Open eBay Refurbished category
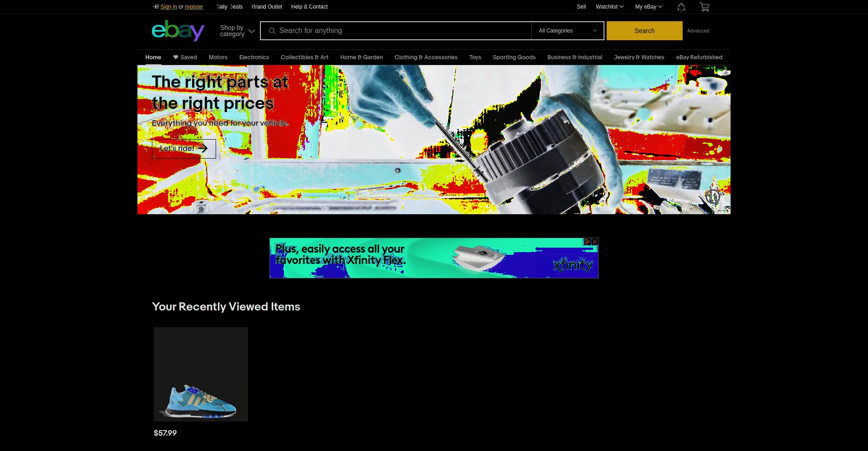 click(x=699, y=57)
